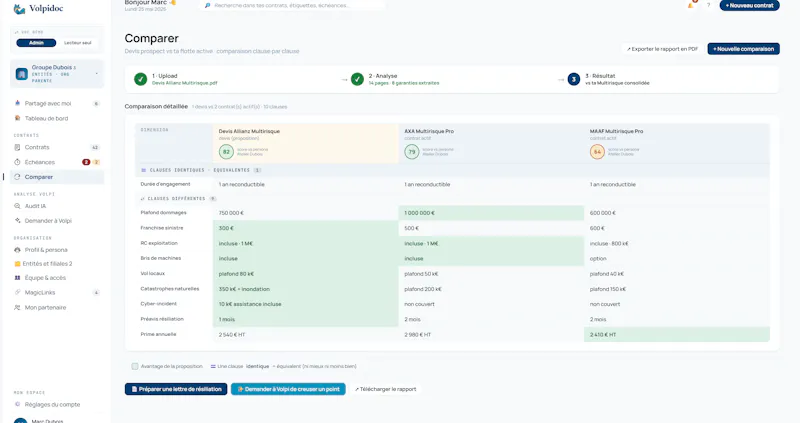Click the Groupe Dubois building icon

pyautogui.click(x=21, y=74)
